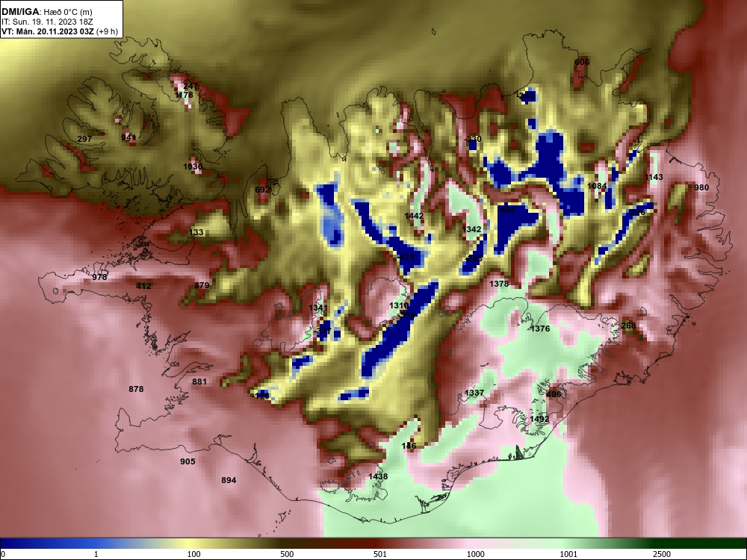Click the map value 133
This screenshot has height=560, width=747.
point(196,232)
